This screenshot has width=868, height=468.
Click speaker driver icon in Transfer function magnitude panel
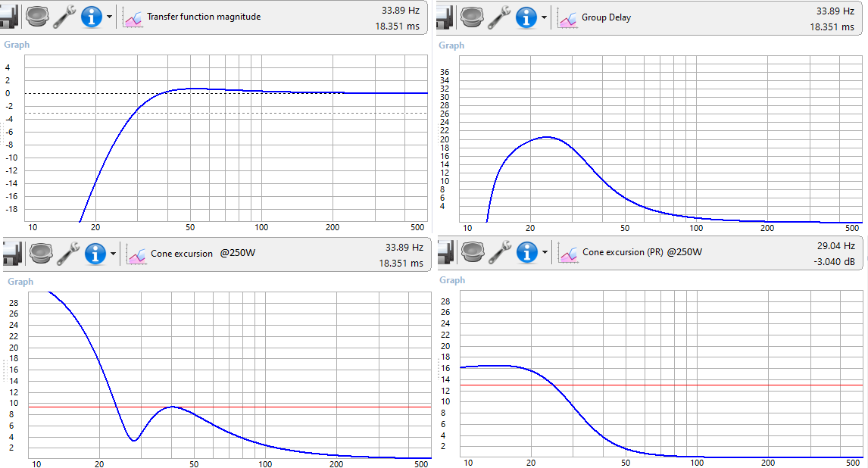37,17
